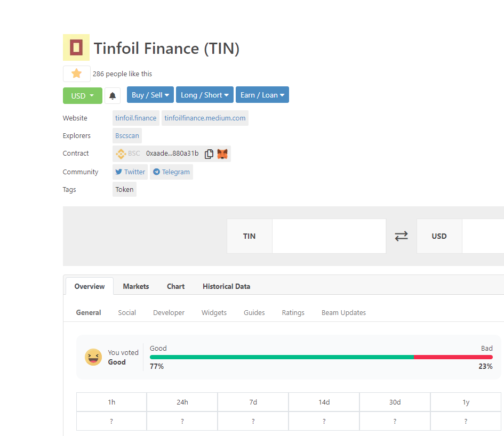504x436 pixels.
Task: Click into the TIN amount input field
Action: tap(329, 236)
